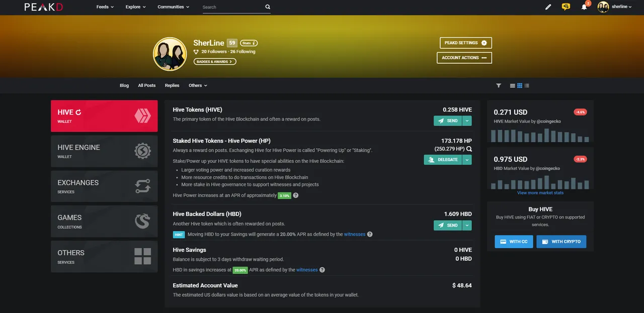Open View more market stats link
This screenshot has width=644, height=313.
(540, 193)
